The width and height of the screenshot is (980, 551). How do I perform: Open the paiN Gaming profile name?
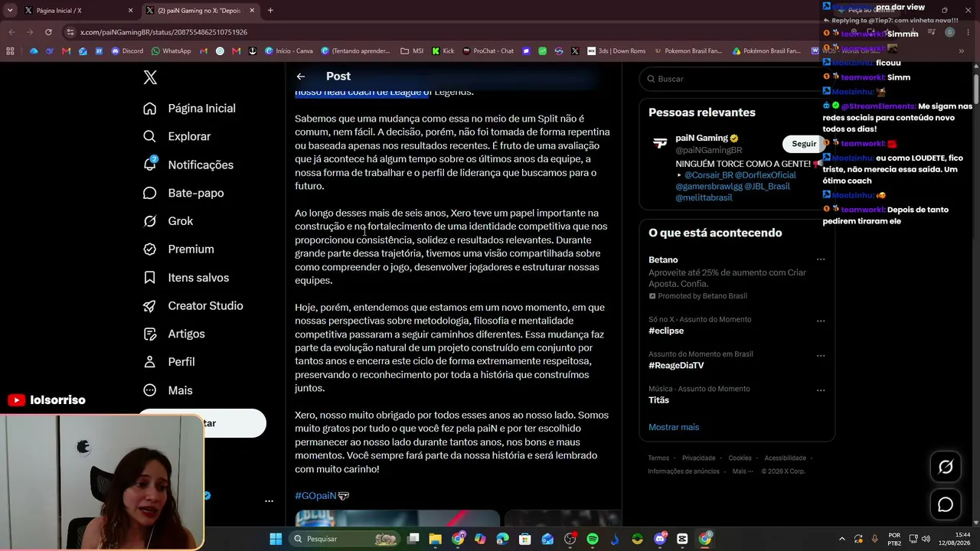point(701,139)
